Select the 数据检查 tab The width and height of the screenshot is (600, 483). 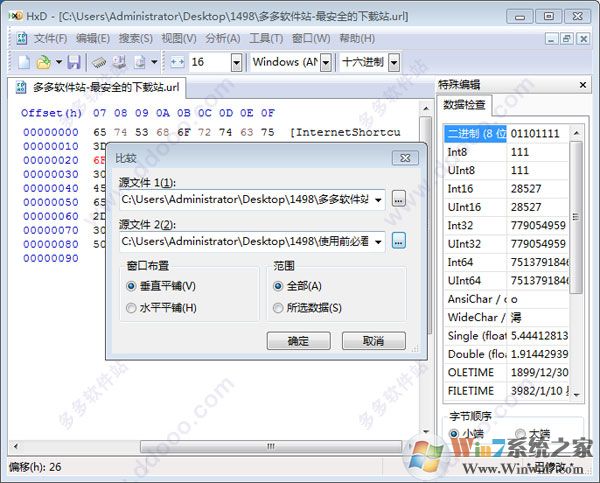tap(464, 104)
